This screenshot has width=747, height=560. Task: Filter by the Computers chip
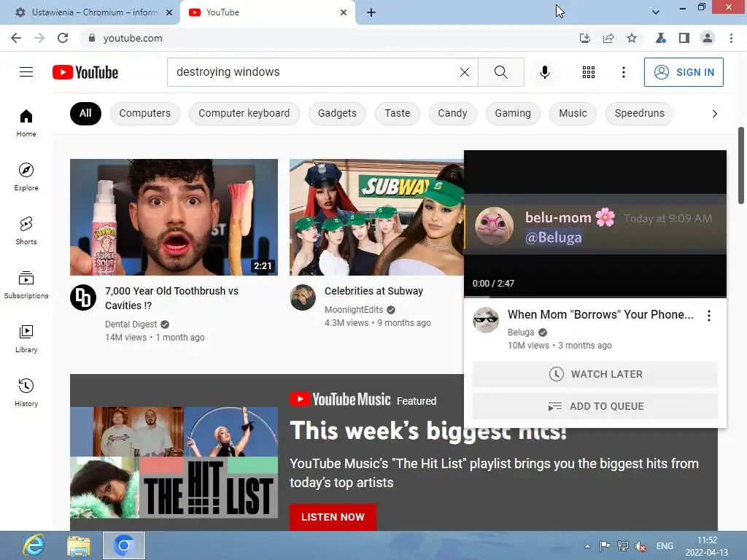145,113
